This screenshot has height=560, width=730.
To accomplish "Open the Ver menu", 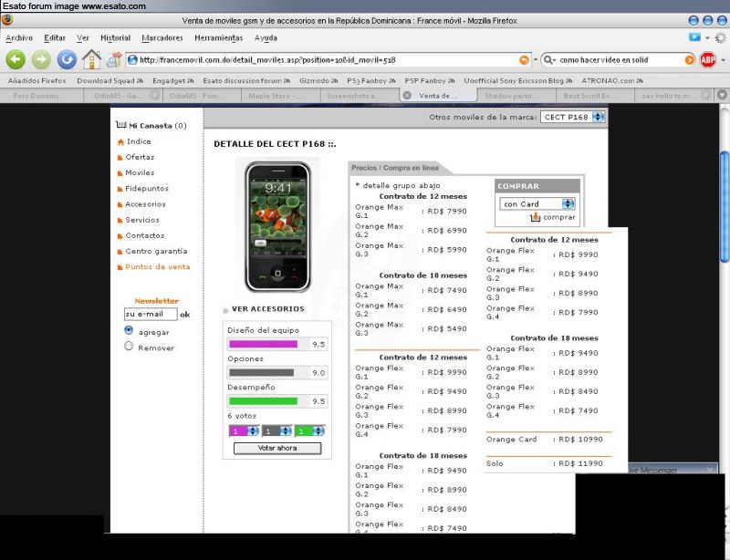I will (83, 37).
